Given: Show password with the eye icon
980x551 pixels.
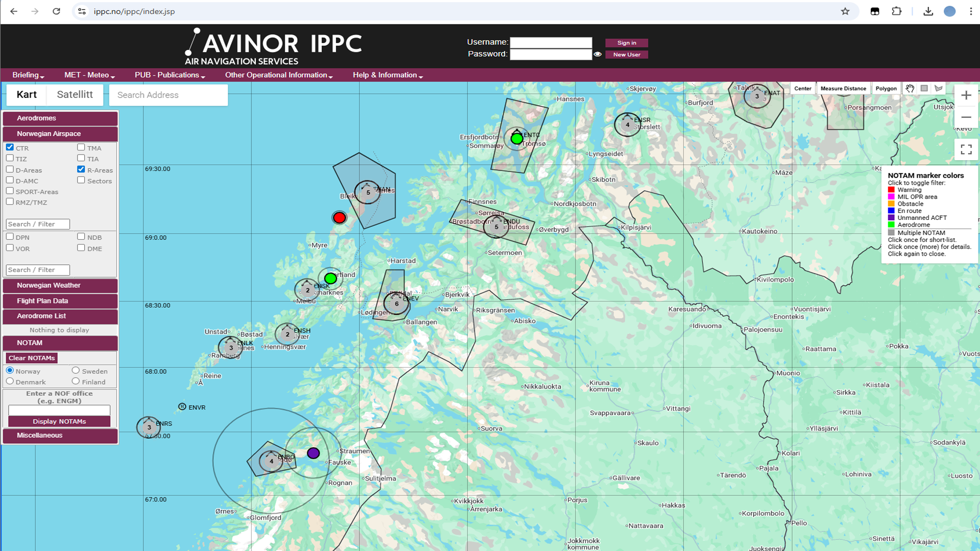Looking at the screenshot, I should coord(597,54).
